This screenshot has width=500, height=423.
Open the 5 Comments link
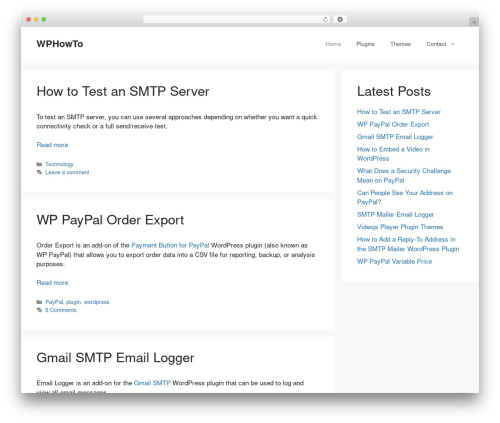(x=61, y=310)
